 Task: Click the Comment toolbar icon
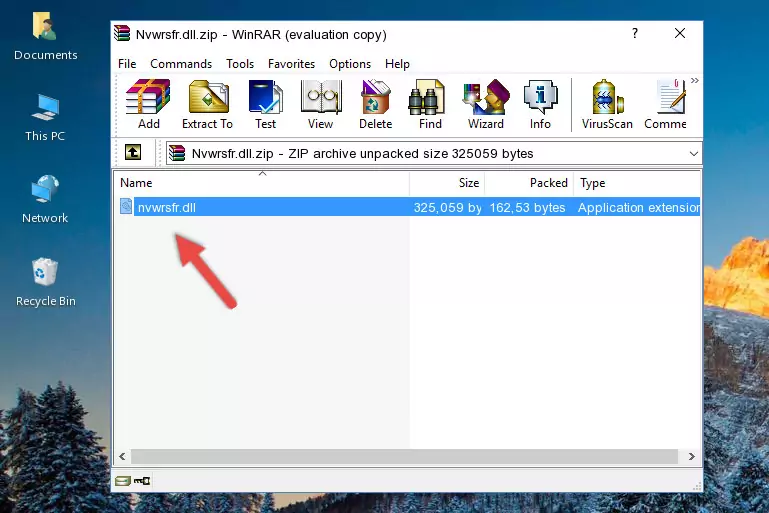(666, 104)
